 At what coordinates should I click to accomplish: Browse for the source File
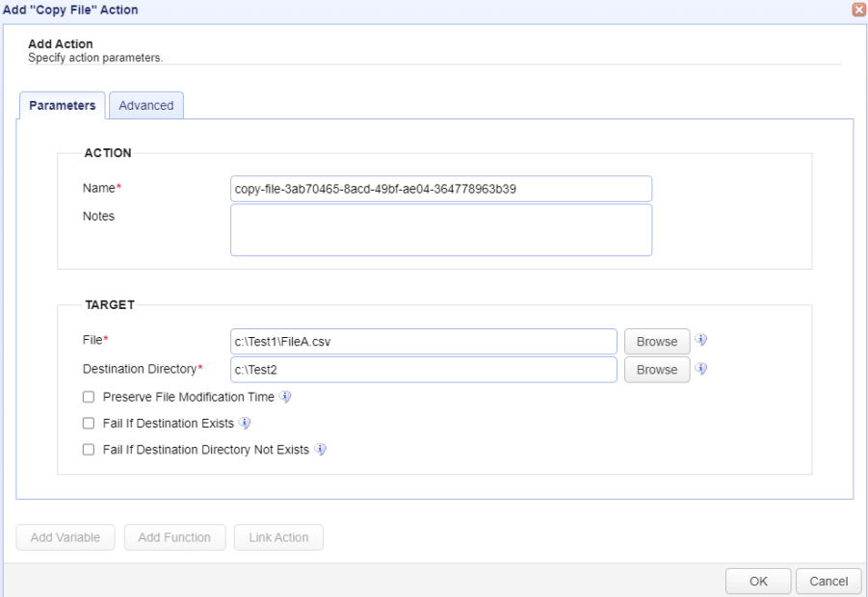pos(657,342)
